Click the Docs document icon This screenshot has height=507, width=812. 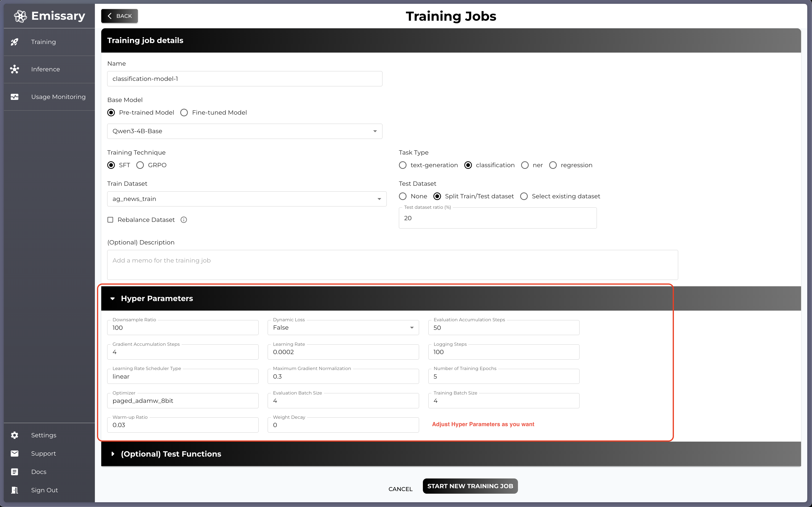point(14,472)
